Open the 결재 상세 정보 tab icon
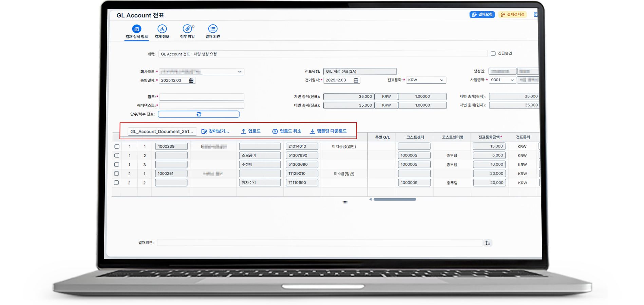 point(136,29)
